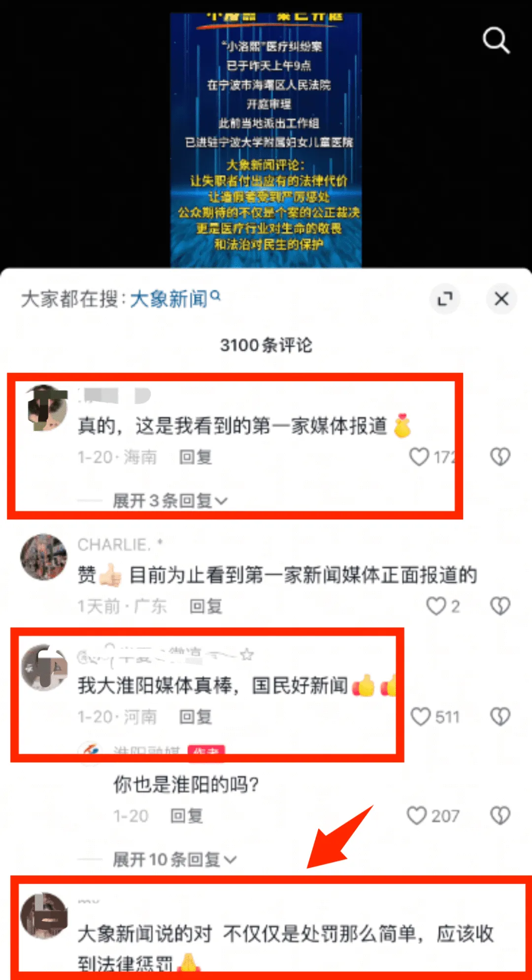Like the comment with 511 likes
Image resolution: width=532 pixels, height=980 pixels.
click(x=421, y=717)
